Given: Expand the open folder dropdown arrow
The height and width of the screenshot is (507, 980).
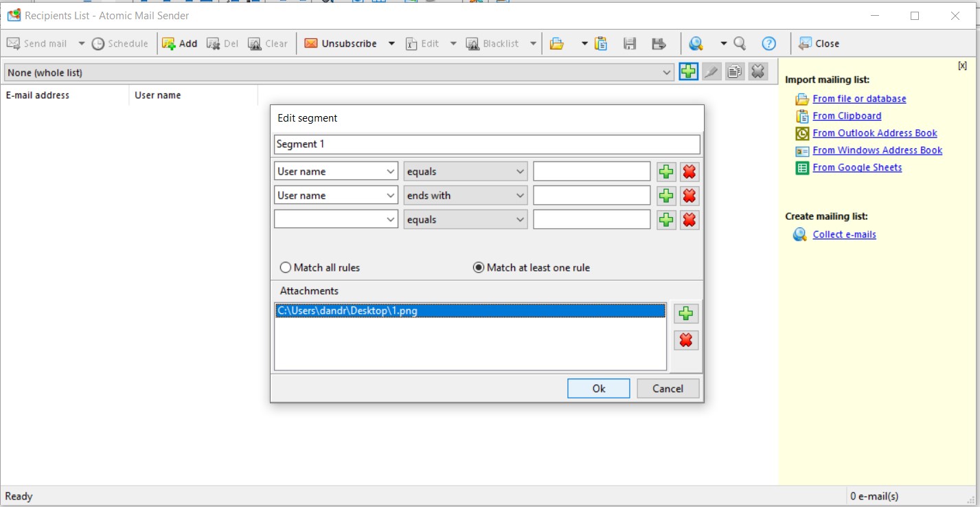Looking at the screenshot, I should pos(584,43).
